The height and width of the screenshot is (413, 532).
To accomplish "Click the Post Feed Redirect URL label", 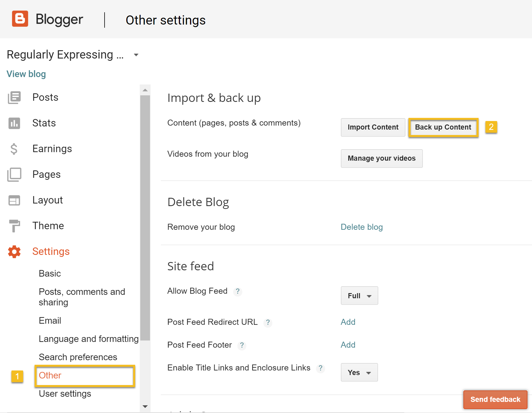I will click(x=212, y=322).
